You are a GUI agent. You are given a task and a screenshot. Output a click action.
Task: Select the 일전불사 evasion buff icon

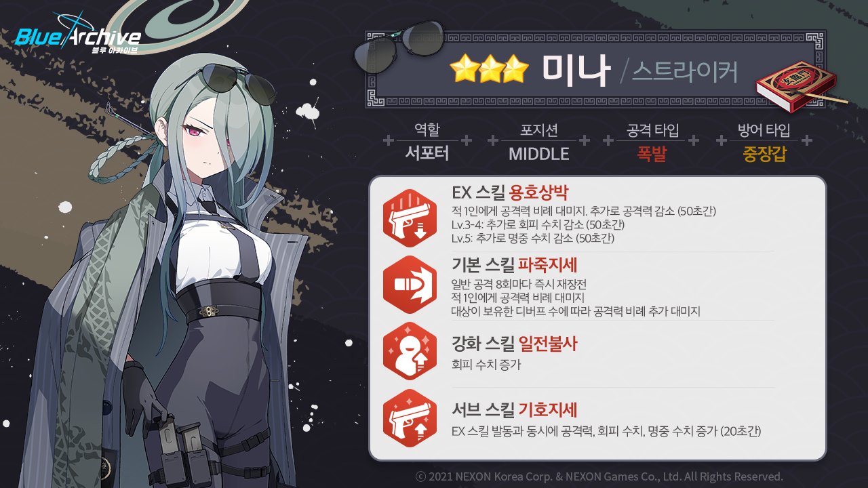(410, 351)
